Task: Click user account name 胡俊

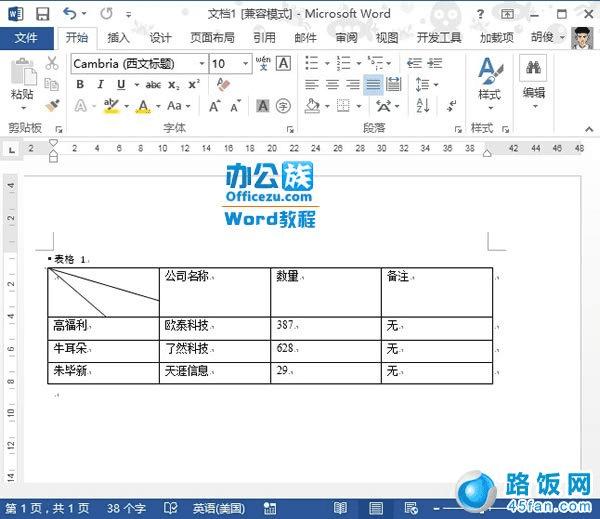Action: [542, 37]
